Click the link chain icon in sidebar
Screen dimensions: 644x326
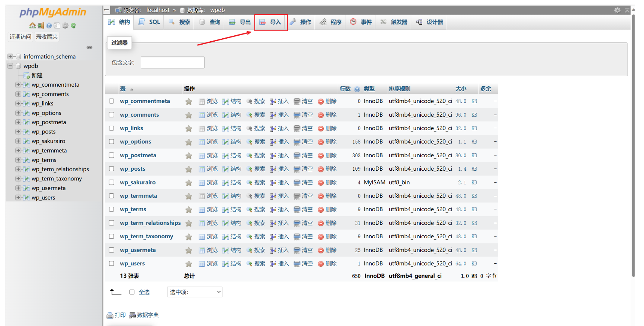[89, 47]
